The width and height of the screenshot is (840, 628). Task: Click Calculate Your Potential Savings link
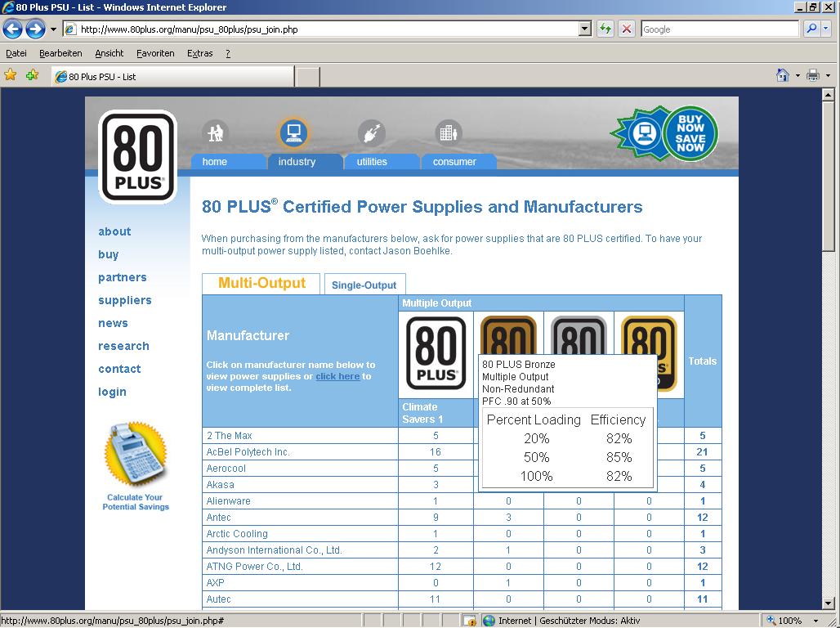pos(136,502)
